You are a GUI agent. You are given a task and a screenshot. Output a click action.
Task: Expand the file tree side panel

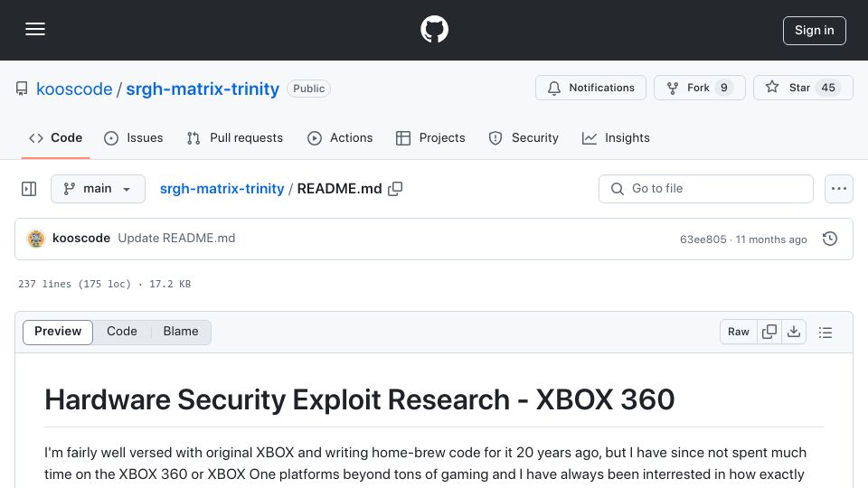(29, 189)
